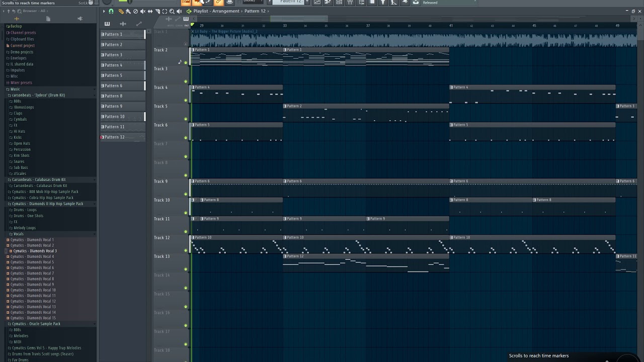
Task: Click the automation icon above CHAN label
Action: pos(178,19)
